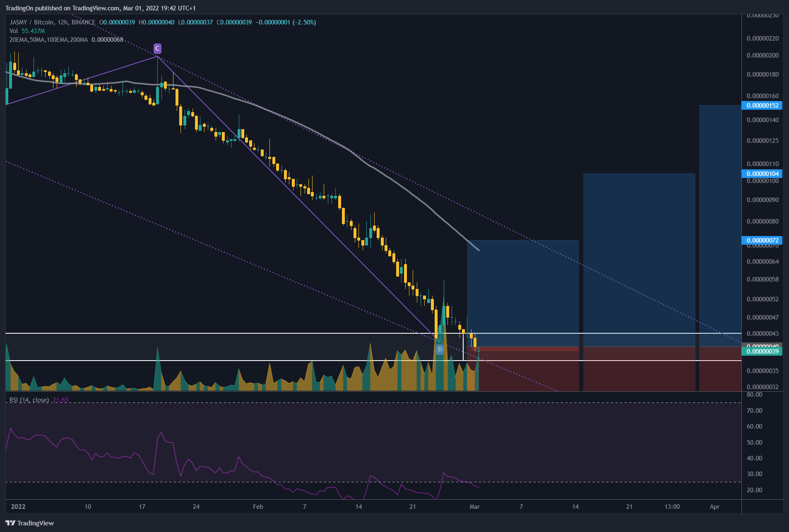
Task: Click the Mar label on time axis
Action: tap(475, 507)
